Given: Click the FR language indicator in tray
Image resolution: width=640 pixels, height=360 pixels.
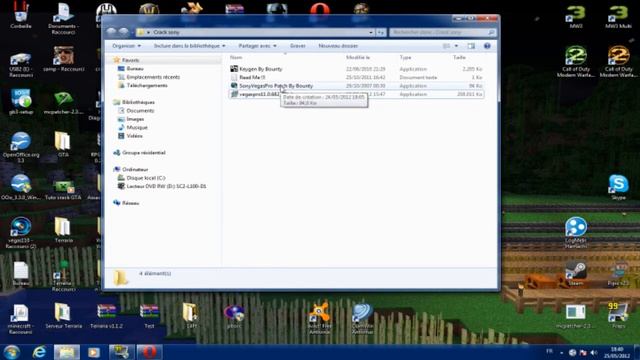Looking at the screenshot, I should [549, 351].
